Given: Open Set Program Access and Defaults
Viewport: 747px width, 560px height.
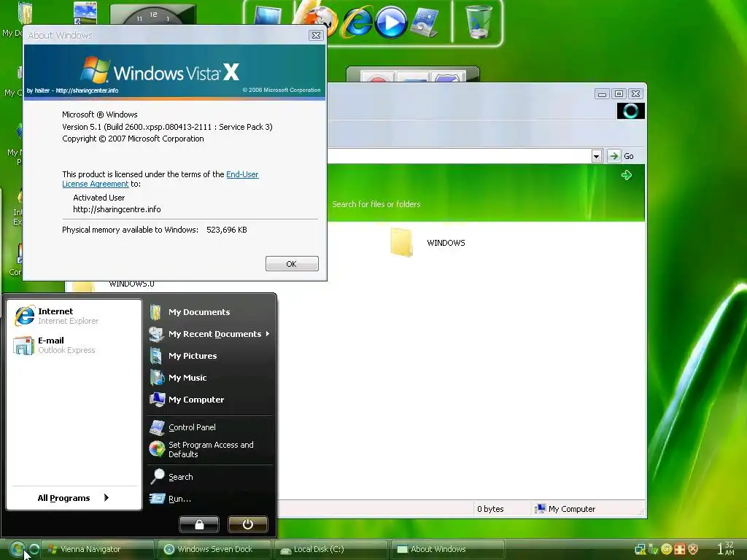Looking at the screenshot, I should 210,449.
